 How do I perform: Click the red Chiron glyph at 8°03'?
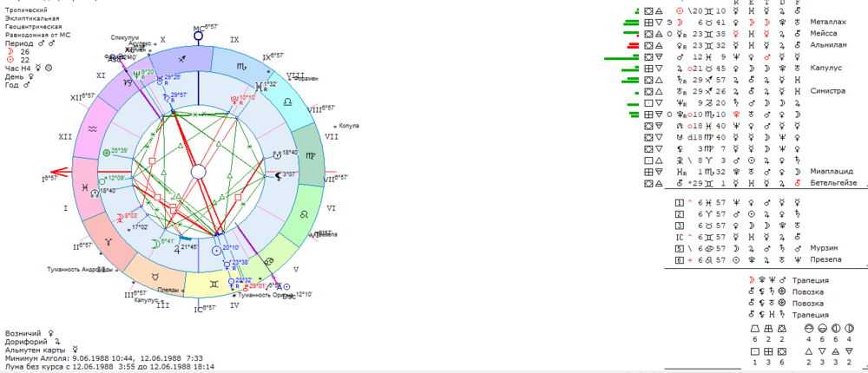pyautogui.click(x=120, y=218)
